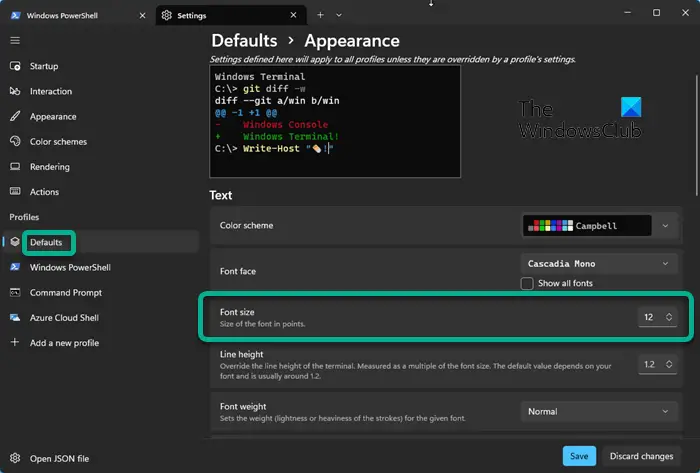This screenshot has width=700, height=473.
Task: Open the Font weight Normal dropdown
Action: (x=599, y=411)
